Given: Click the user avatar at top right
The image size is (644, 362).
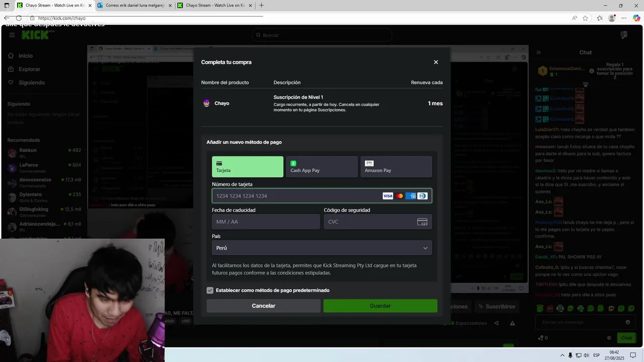Looking at the screenshot, I should click(624, 35).
